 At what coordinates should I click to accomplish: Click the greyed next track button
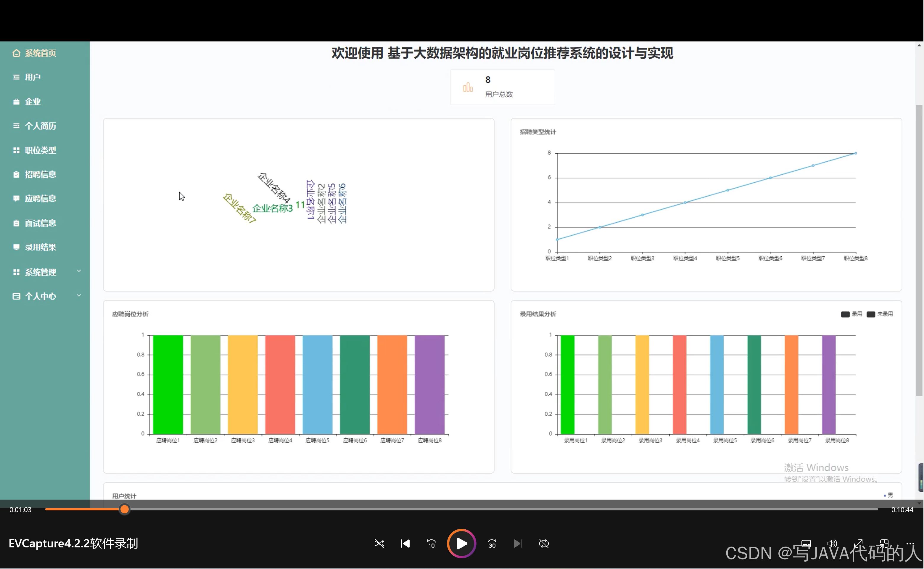coord(518,544)
